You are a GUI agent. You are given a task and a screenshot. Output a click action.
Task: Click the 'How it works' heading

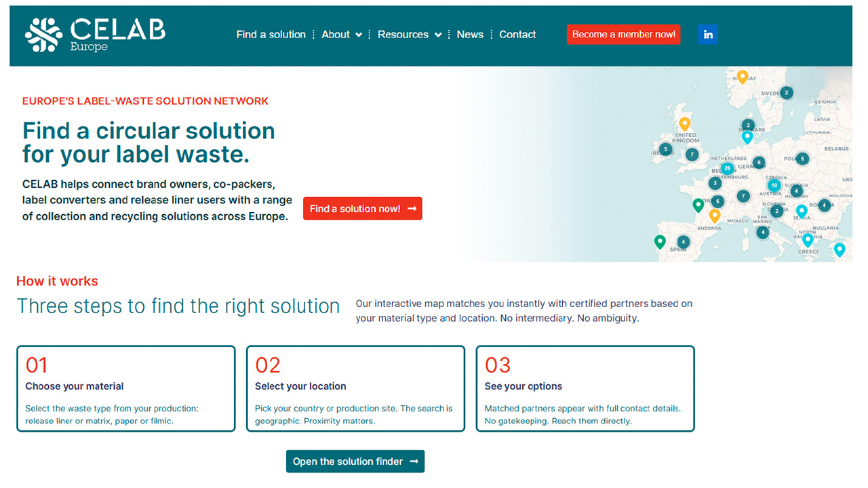[57, 281]
